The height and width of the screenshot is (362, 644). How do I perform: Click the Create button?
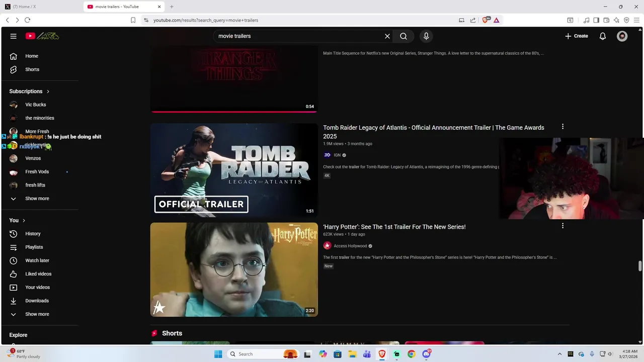(577, 36)
